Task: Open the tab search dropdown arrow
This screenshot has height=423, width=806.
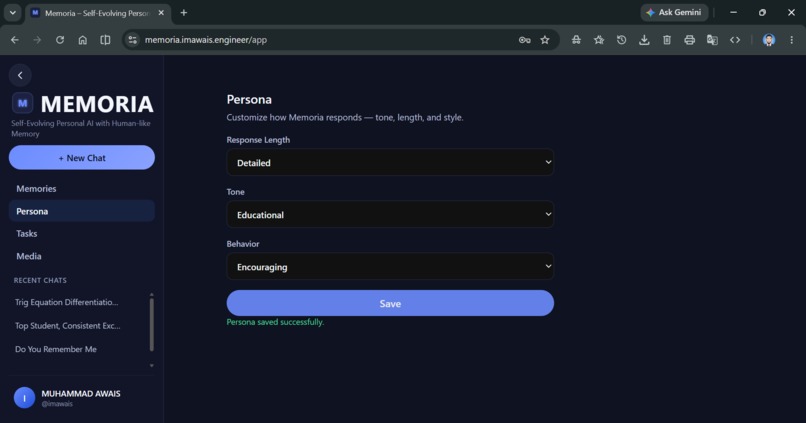Action: [x=13, y=13]
